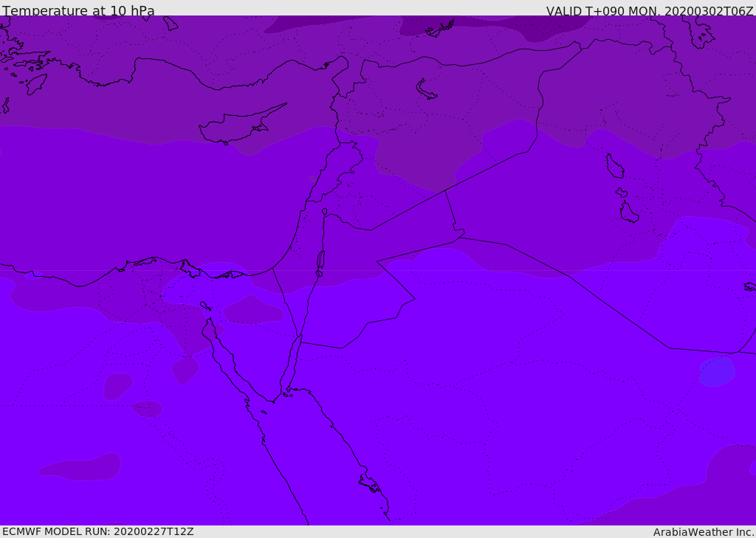Click the dark purple patch in bottom-left
Image resolution: width=756 pixels, height=538 pixels.
pyautogui.click(x=81, y=467)
